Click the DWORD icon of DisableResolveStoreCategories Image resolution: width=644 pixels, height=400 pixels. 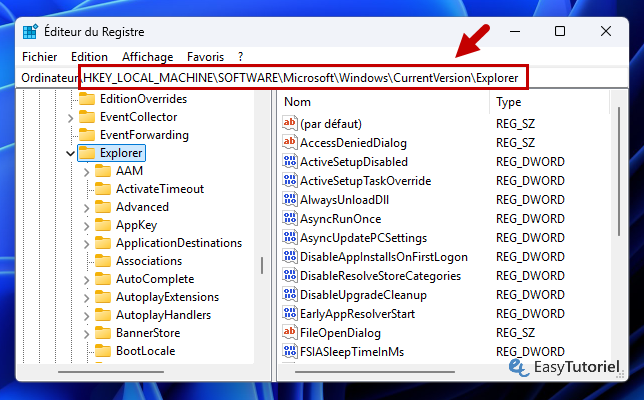(x=290, y=276)
